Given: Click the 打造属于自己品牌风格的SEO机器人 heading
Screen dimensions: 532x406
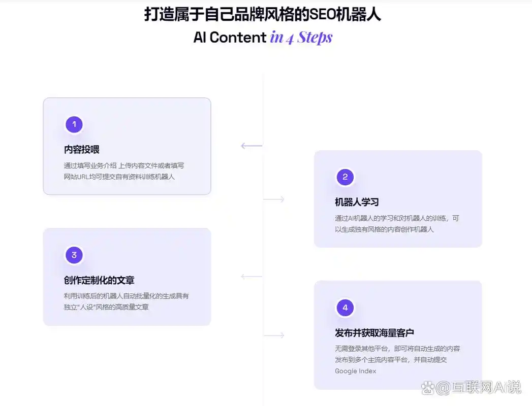Looking at the screenshot, I should [262, 14].
